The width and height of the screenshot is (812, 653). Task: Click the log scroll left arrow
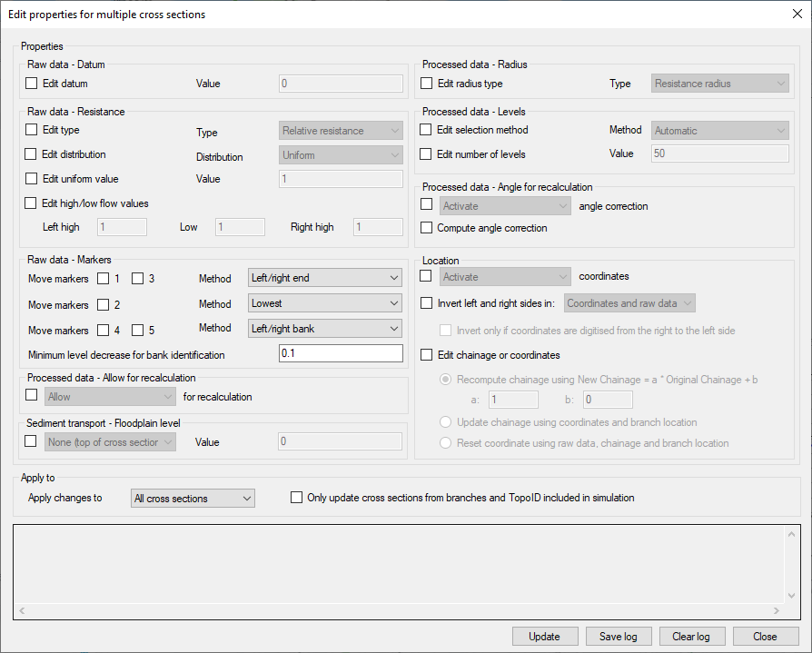click(23, 610)
